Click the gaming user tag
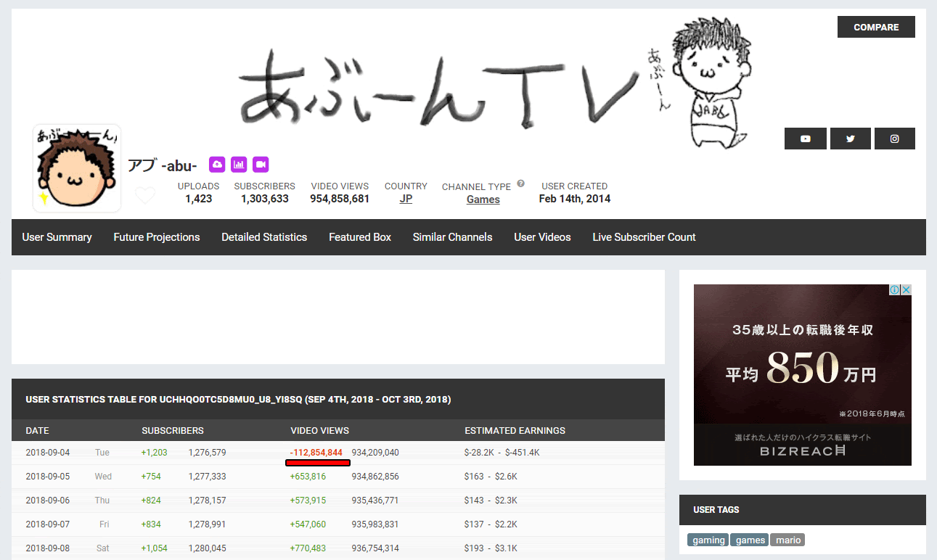This screenshot has height=560, width=937. click(x=708, y=540)
